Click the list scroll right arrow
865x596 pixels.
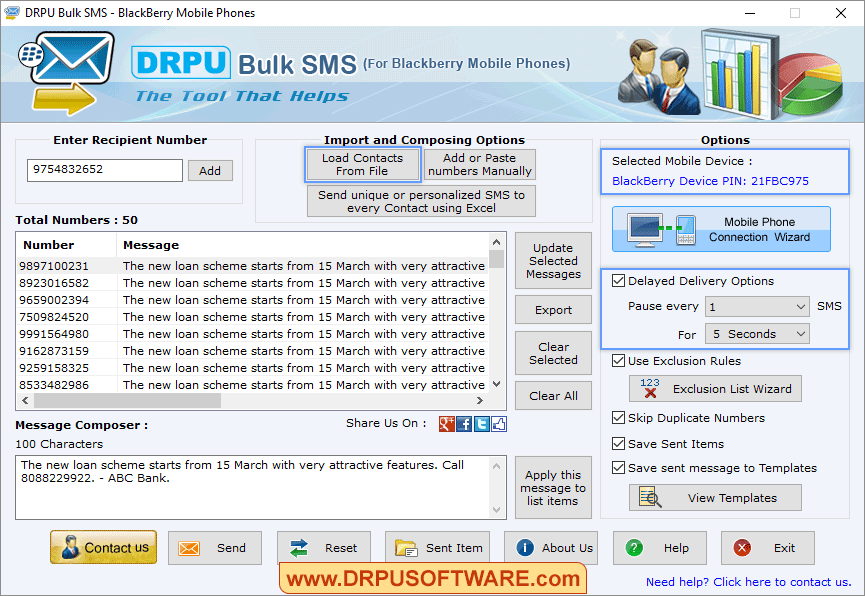click(x=479, y=401)
